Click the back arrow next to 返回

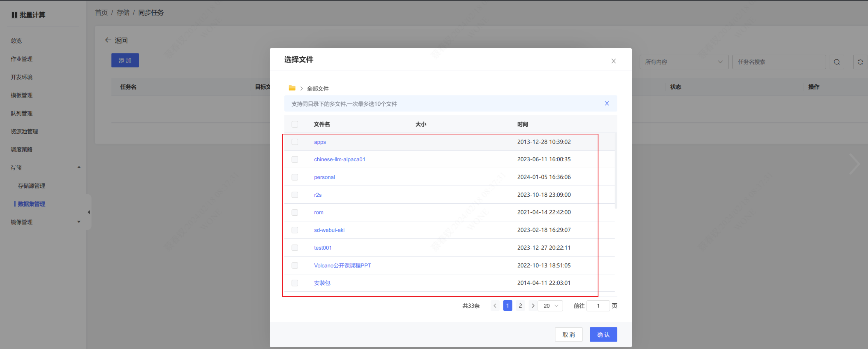click(x=108, y=40)
